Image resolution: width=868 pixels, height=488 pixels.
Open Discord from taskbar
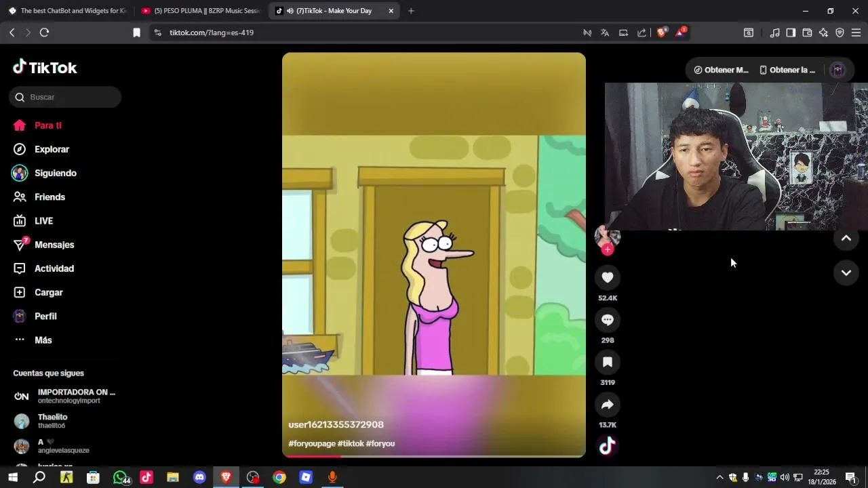[199, 477]
